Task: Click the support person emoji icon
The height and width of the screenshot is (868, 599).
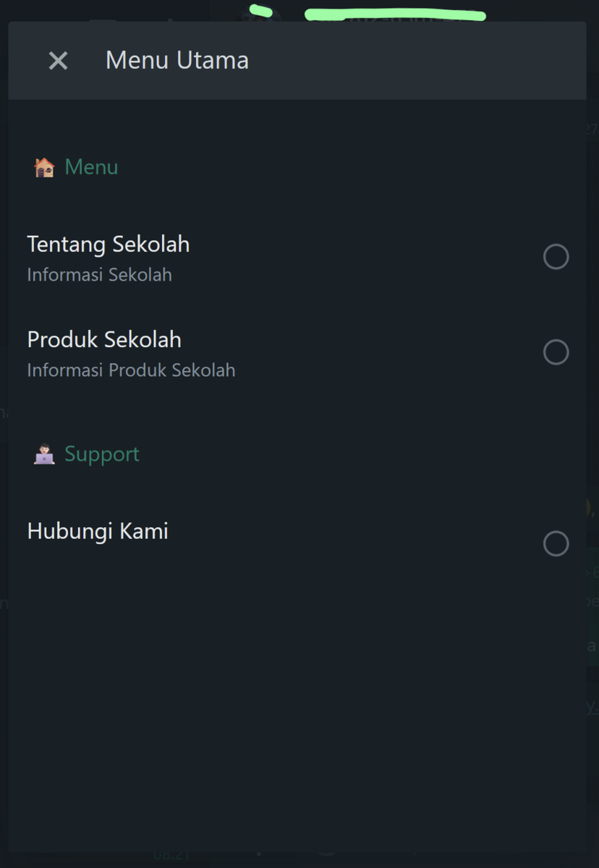Action: [x=44, y=454]
